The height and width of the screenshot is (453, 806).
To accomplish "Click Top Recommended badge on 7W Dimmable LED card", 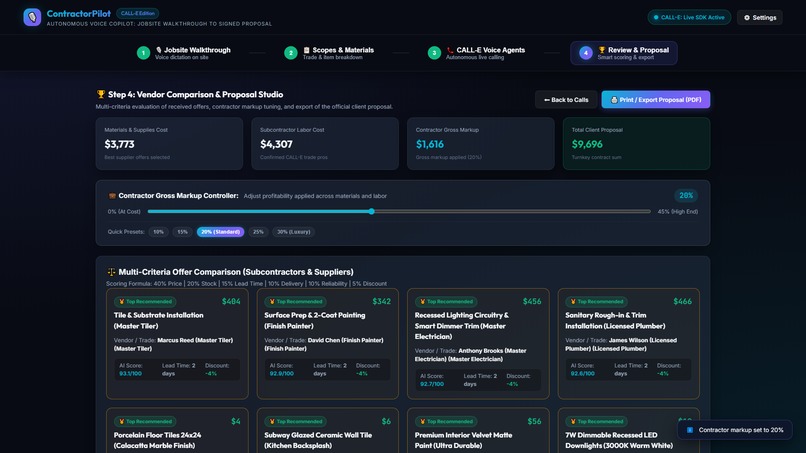I will tap(597, 422).
